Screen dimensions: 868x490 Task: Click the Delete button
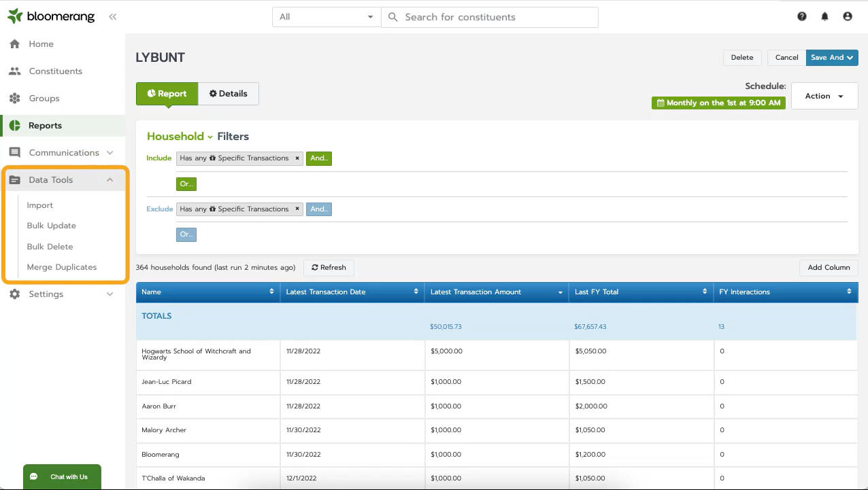(742, 58)
